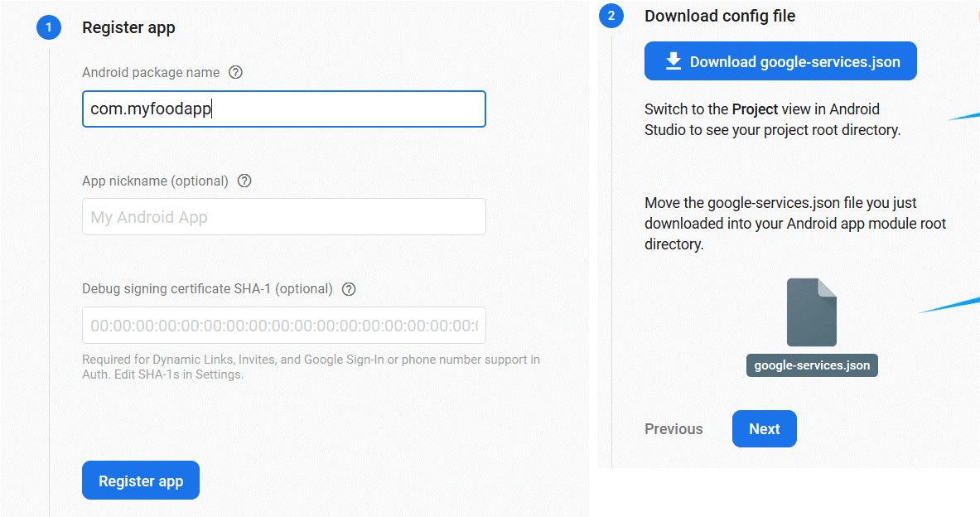
Task: Open help tooltip for Android package name
Action: [235, 72]
